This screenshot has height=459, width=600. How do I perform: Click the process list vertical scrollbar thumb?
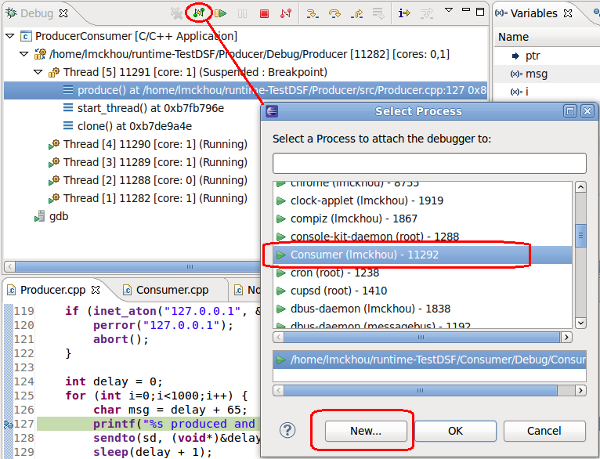pos(581,236)
